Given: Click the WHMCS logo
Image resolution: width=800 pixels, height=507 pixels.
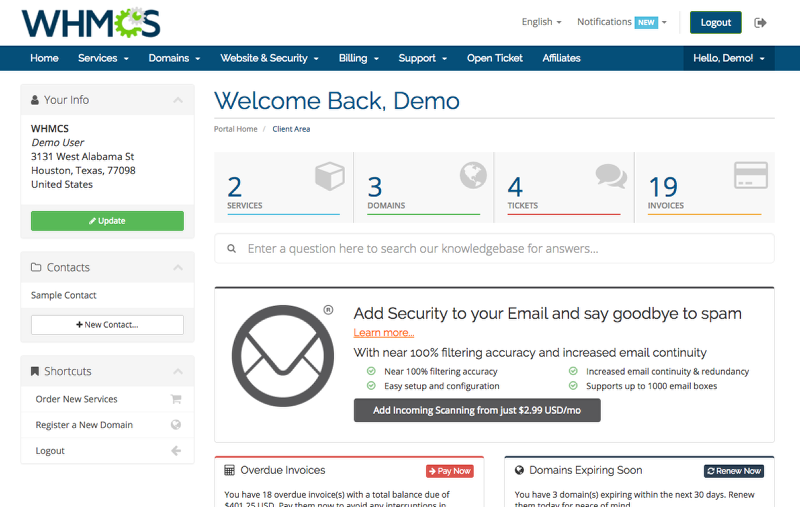Looking at the screenshot, I should point(91,23).
